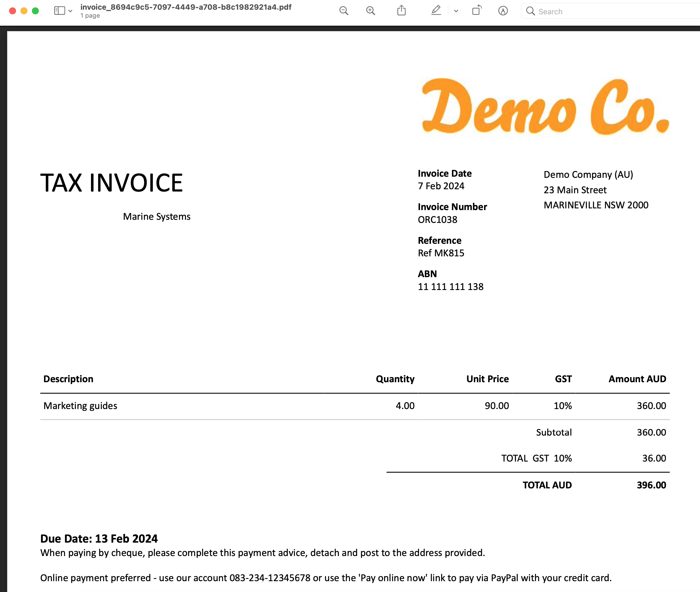Click the Reference label

coord(439,241)
